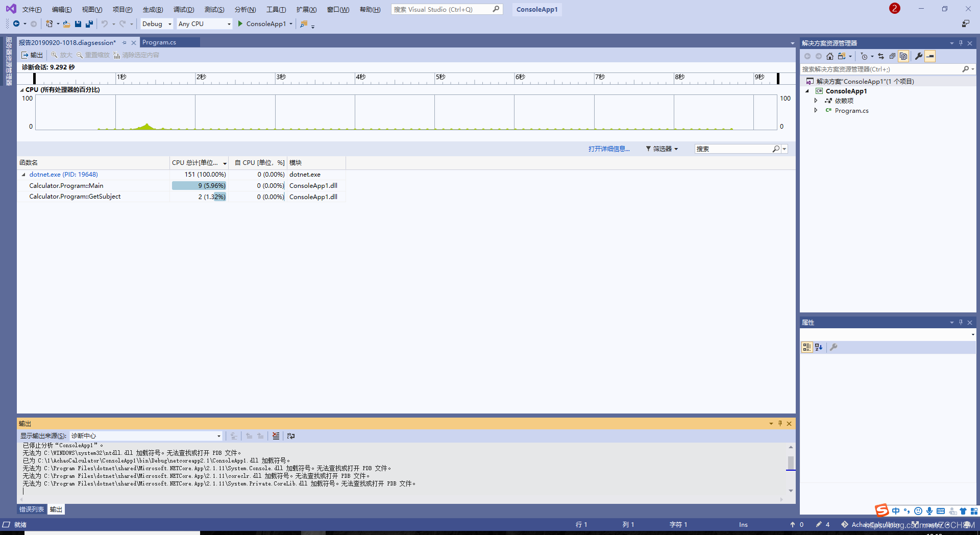
Task: Expand the Program.cs tree node
Action: click(816, 111)
